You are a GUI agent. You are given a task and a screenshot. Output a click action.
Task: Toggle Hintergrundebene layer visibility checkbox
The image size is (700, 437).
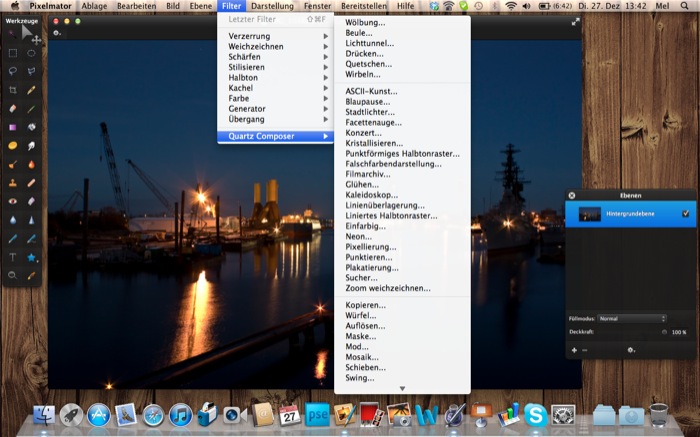(x=685, y=214)
